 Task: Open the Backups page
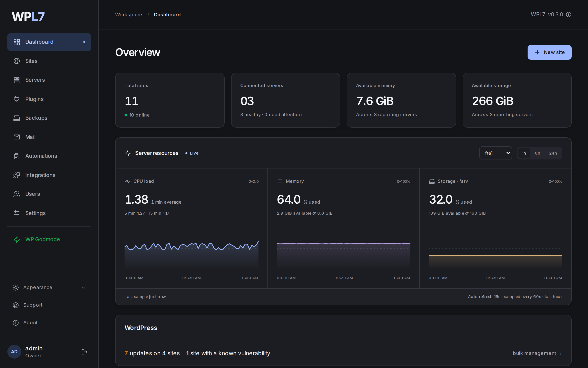point(49,118)
